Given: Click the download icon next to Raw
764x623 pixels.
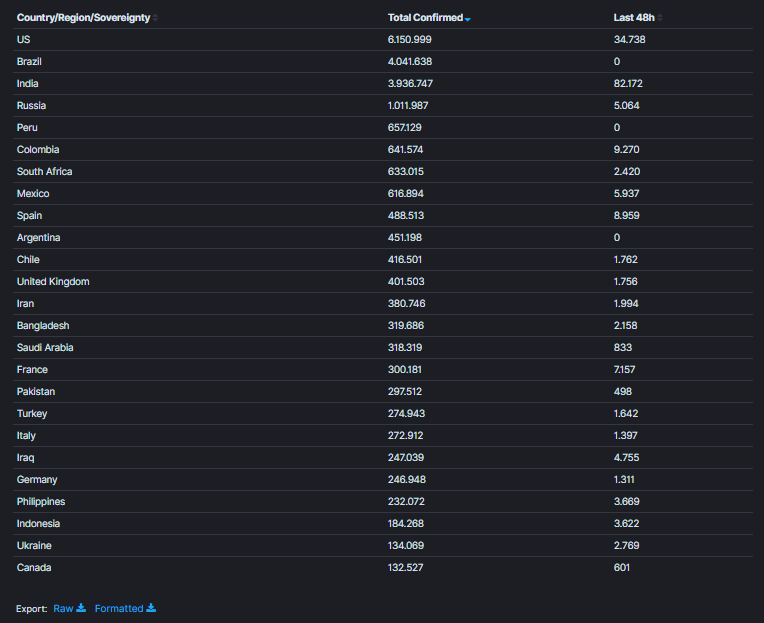Looking at the screenshot, I should pyautogui.click(x=81, y=608).
